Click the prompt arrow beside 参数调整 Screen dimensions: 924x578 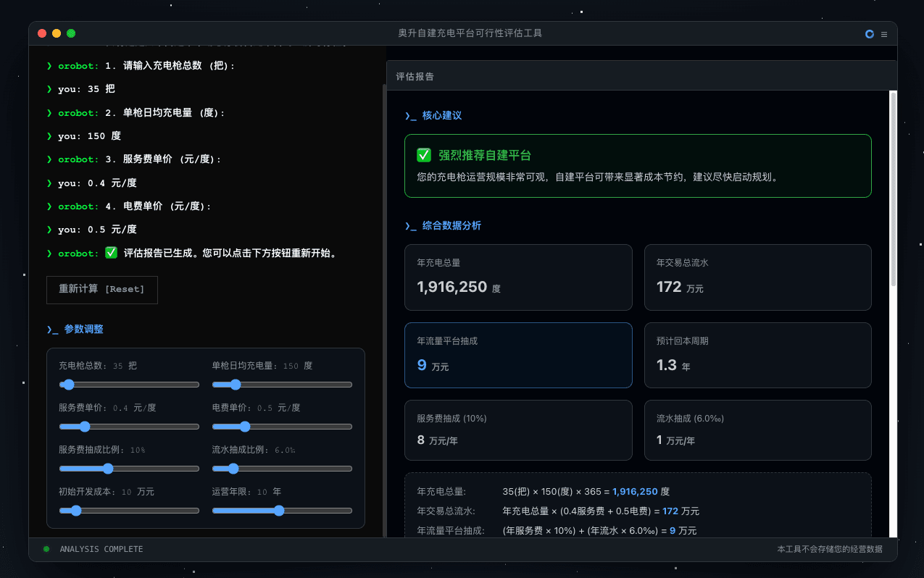[52, 330]
